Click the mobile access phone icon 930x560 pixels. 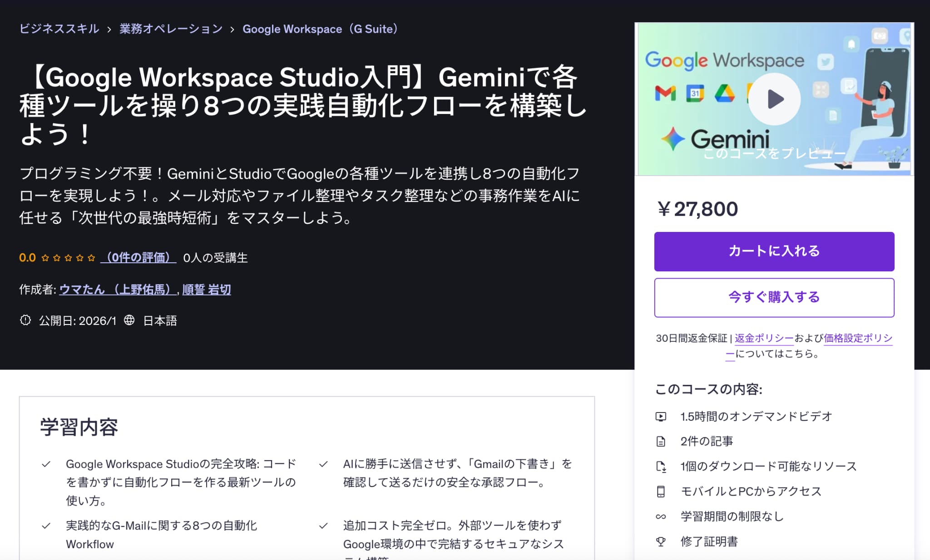pyautogui.click(x=661, y=491)
